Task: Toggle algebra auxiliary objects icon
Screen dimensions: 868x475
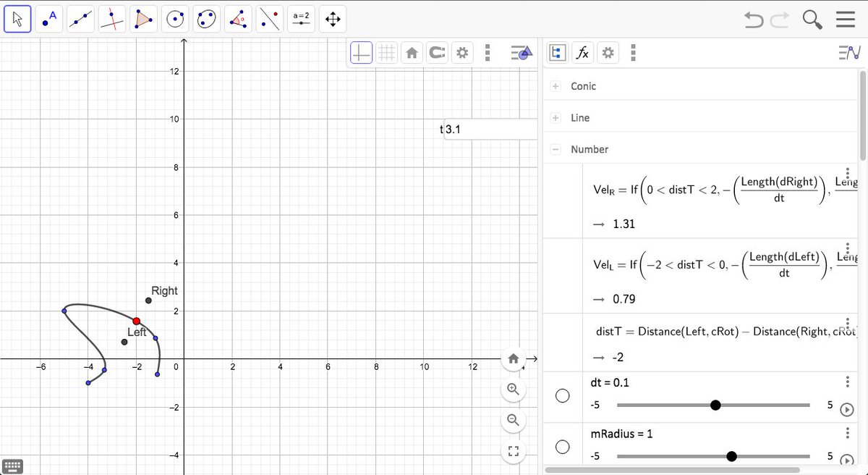Action: coord(558,53)
